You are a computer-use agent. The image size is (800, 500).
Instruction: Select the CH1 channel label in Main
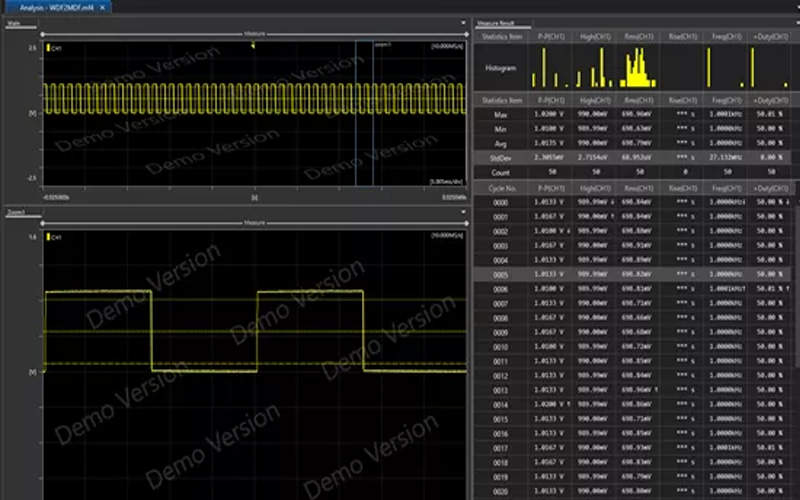click(x=54, y=48)
